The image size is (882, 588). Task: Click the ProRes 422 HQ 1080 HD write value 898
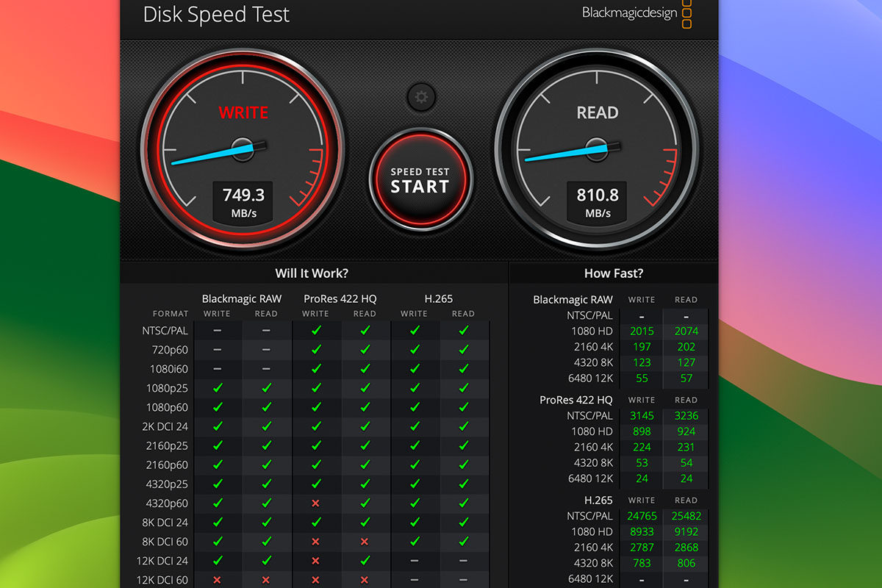click(x=642, y=431)
